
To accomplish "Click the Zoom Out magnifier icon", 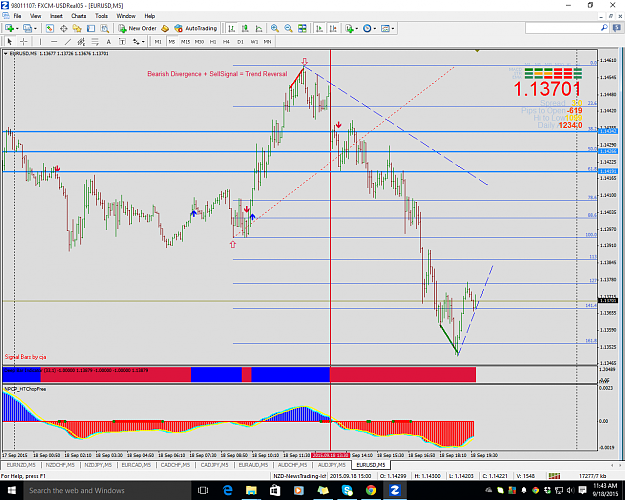I will (x=288, y=28).
